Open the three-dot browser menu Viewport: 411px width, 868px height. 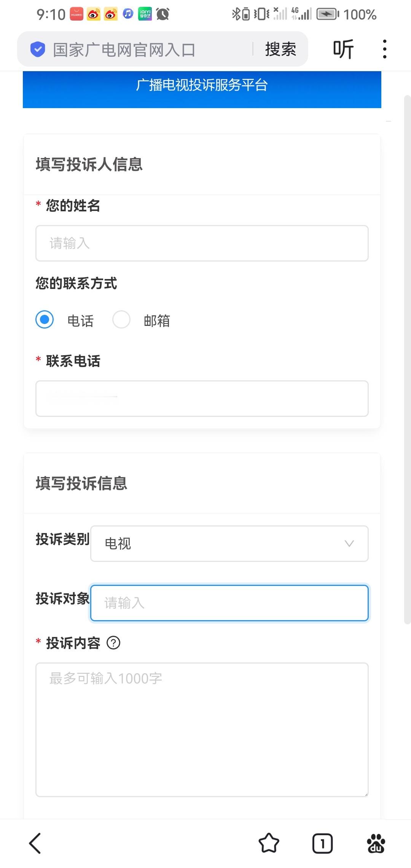(385, 49)
